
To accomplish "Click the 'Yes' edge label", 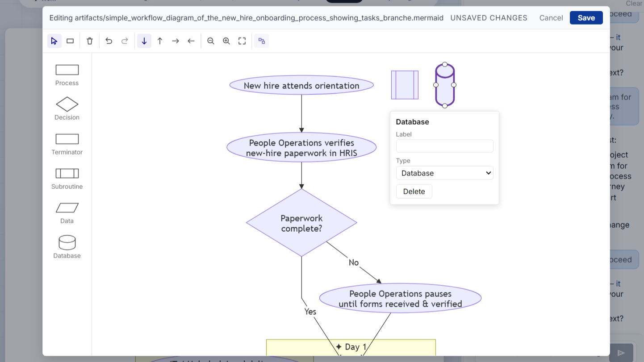I will pyautogui.click(x=310, y=312).
